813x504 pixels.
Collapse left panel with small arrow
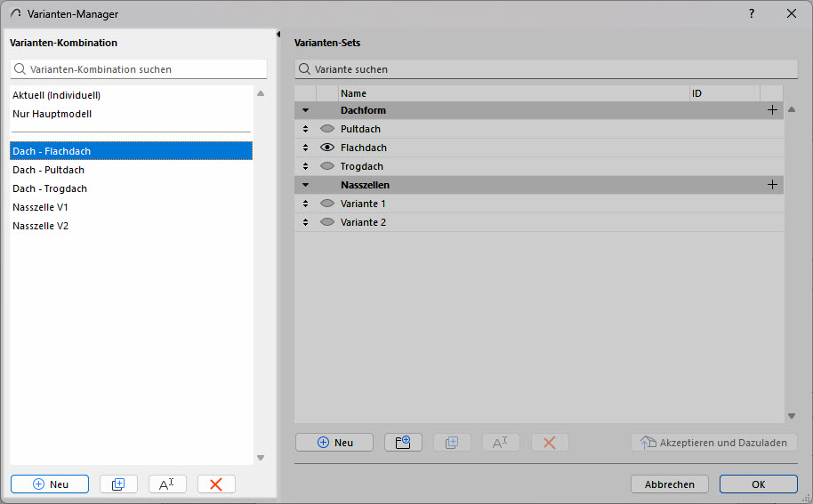[x=278, y=34]
